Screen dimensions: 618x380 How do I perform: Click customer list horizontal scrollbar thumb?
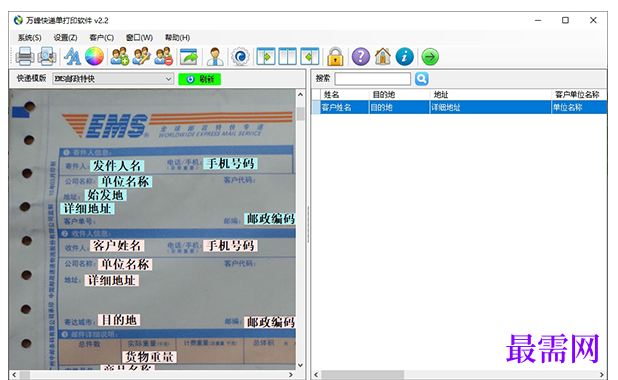pyautogui.click(x=363, y=374)
